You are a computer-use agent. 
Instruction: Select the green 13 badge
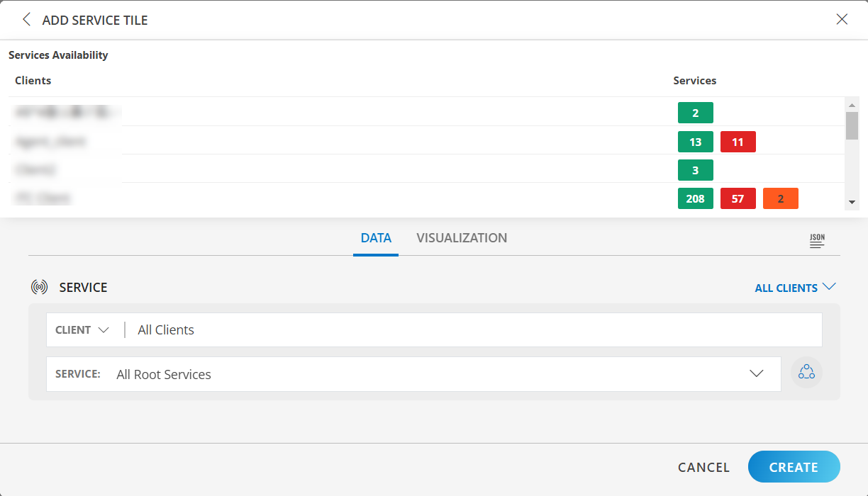[695, 142]
